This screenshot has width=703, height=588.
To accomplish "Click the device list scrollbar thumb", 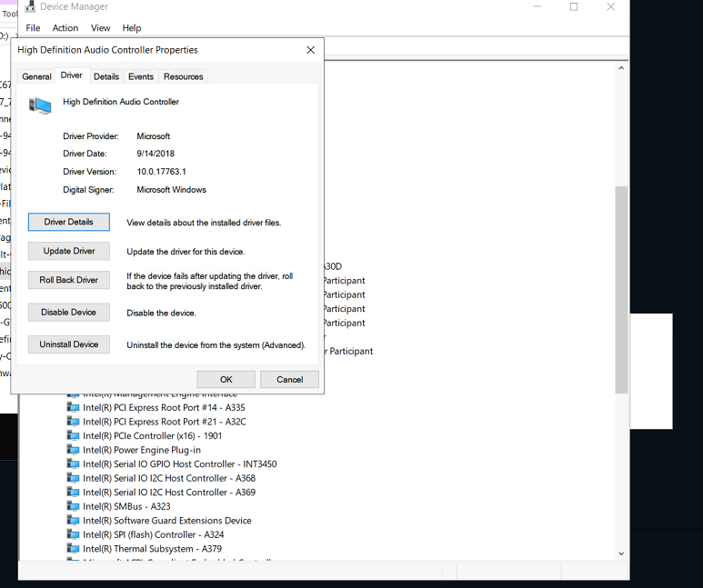I will click(621, 290).
